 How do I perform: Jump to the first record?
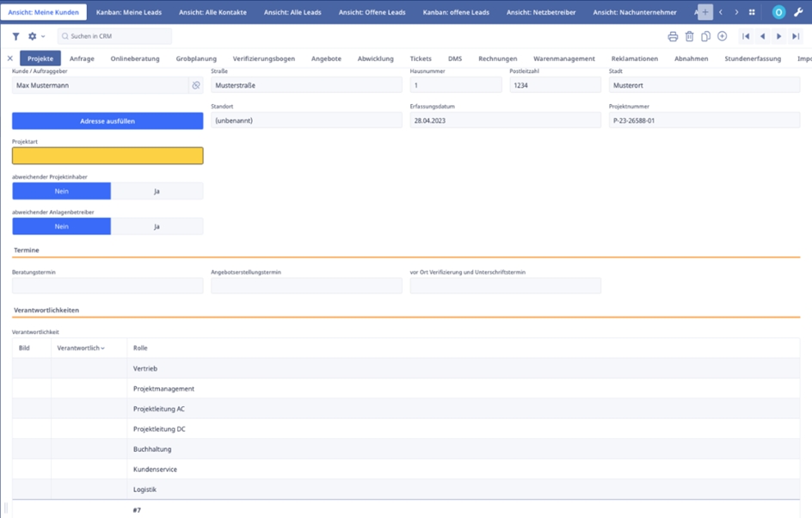coord(746,36)
